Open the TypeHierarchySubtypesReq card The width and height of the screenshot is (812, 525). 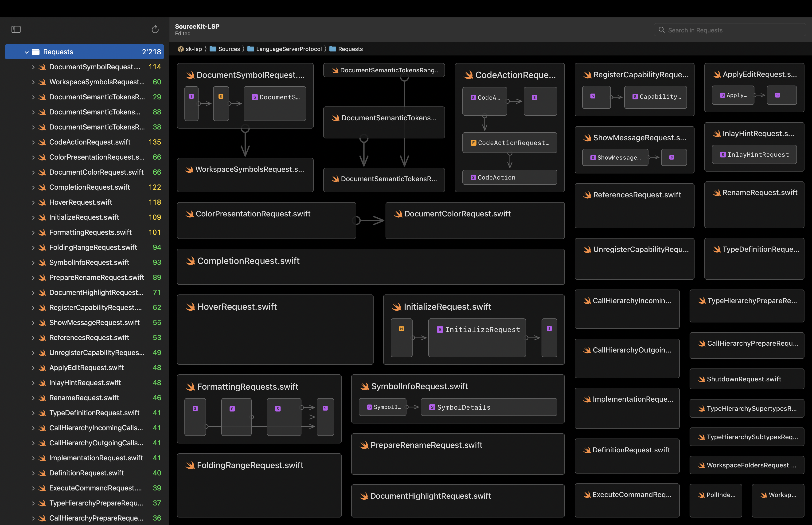point(747,437)
